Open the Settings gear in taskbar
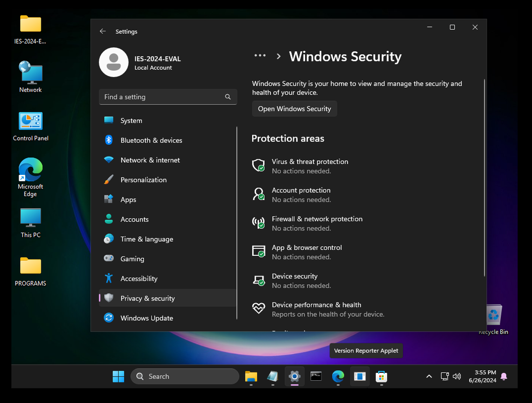 coord(294,377)
